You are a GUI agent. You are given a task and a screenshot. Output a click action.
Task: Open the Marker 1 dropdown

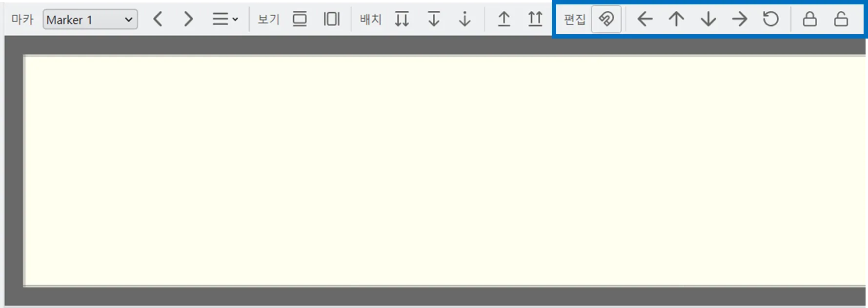(x=90, y=20)
